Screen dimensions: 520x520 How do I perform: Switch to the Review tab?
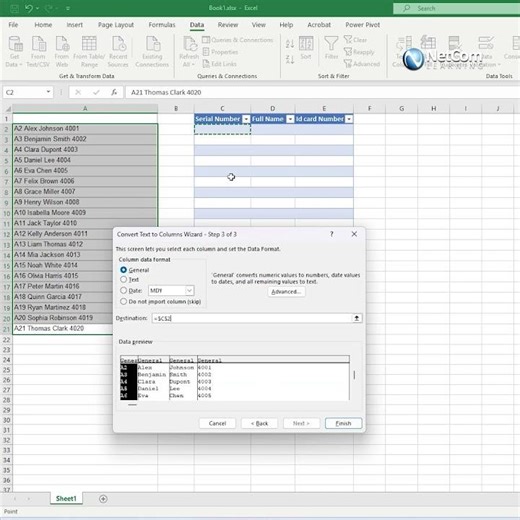[x=228, y=25]
